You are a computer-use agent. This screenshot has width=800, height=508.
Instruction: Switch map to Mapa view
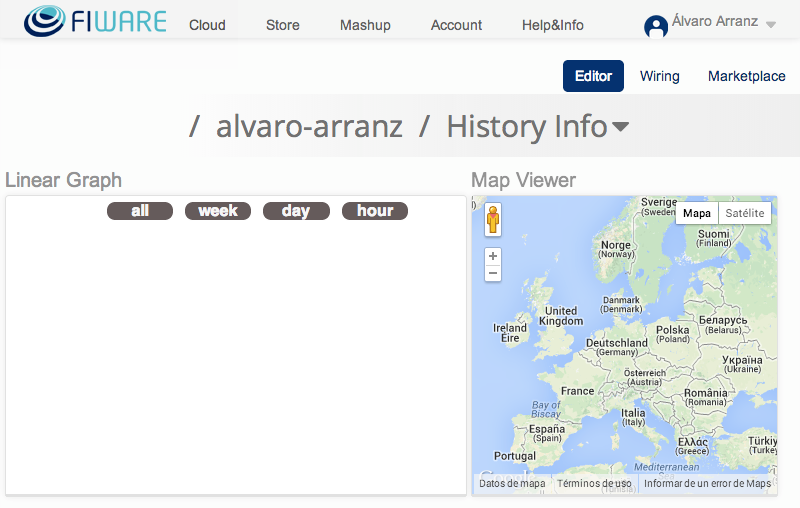coord(696,213)
